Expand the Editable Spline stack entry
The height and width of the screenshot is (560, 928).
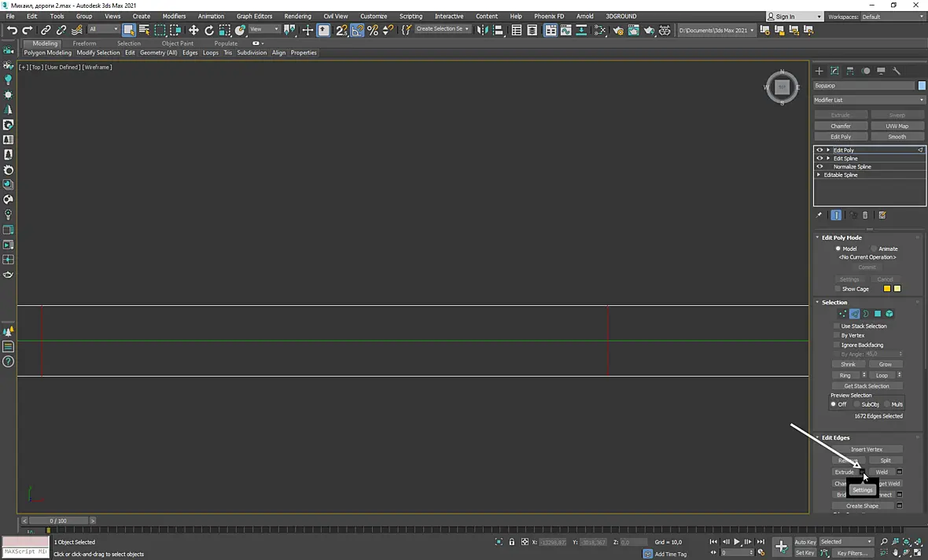819,175
